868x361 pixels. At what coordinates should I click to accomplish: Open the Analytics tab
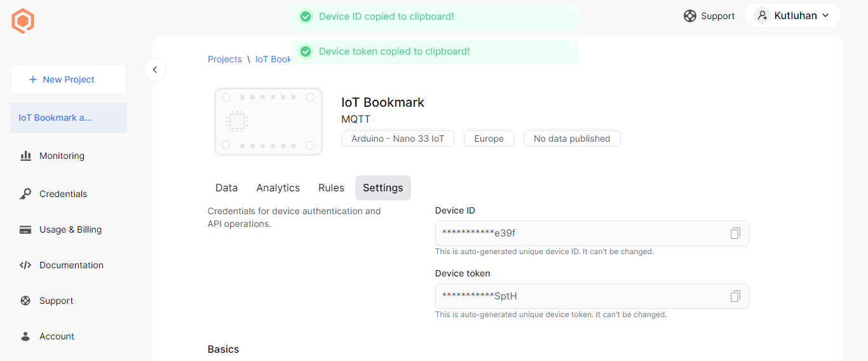coord(278,188)
